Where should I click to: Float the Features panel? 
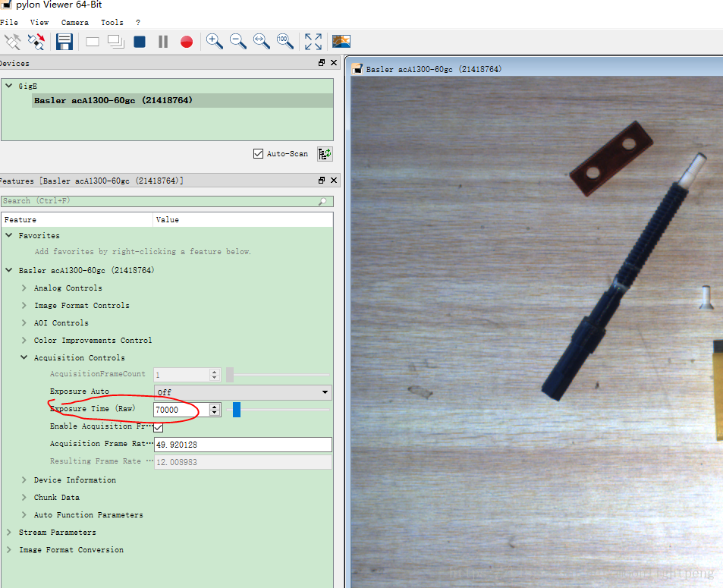click(322, 181)
